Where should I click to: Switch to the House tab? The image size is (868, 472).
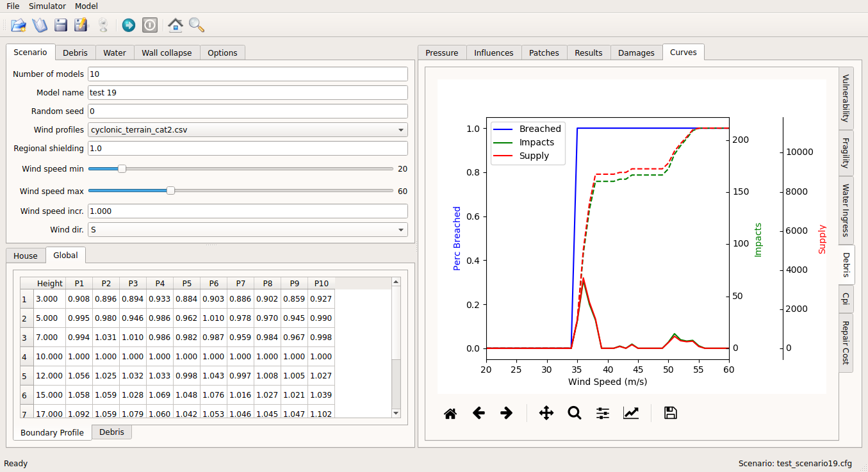click(26, 256)
